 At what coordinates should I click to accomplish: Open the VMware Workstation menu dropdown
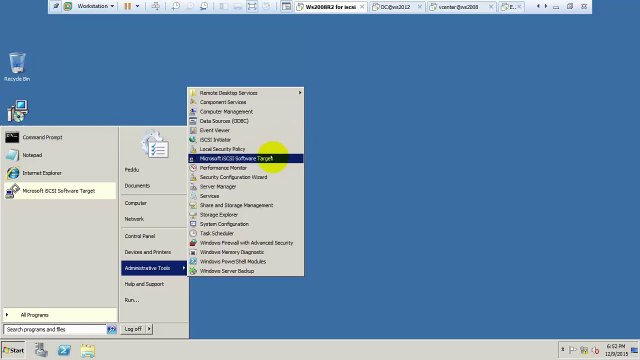[96, 6]
